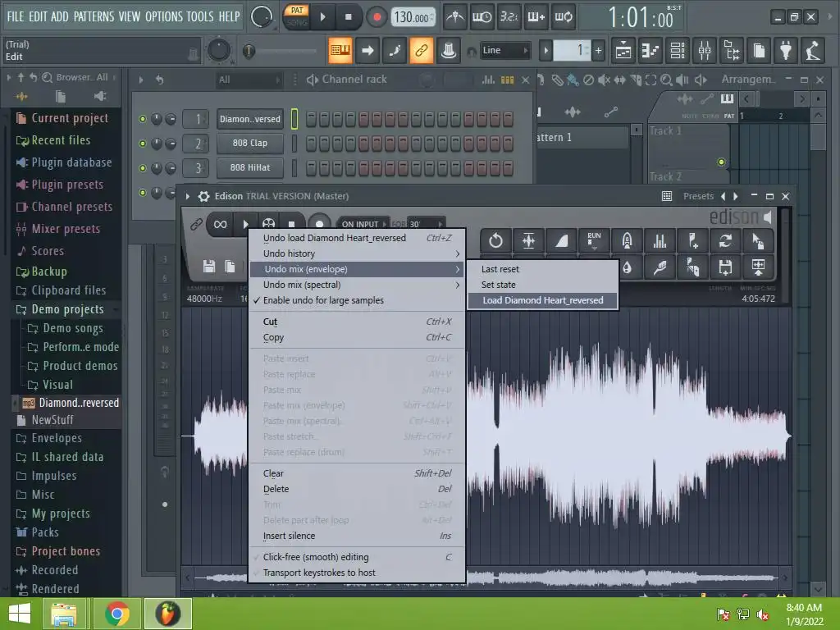
Task: Click the Diamon..versed channel button
Action: tap(249, 119)
